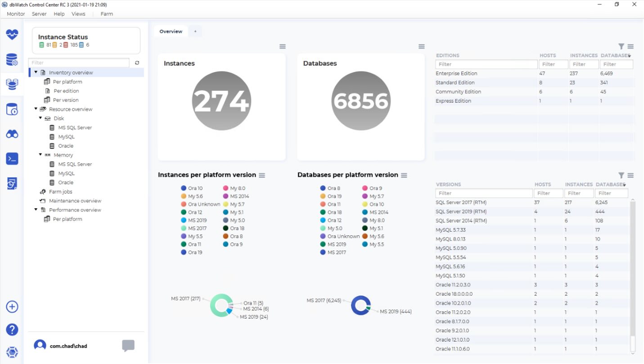
Task: Click the Farm jobs icon in tree
Action: tap(43, 192)
